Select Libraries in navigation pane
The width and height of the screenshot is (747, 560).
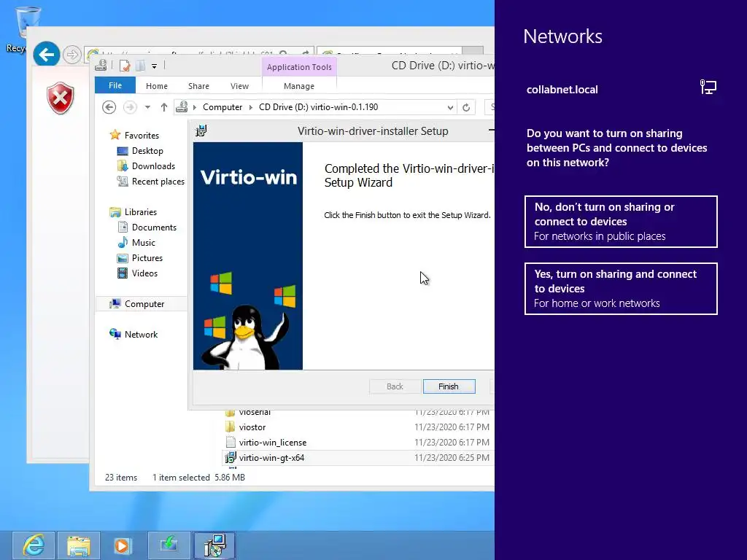141,212
